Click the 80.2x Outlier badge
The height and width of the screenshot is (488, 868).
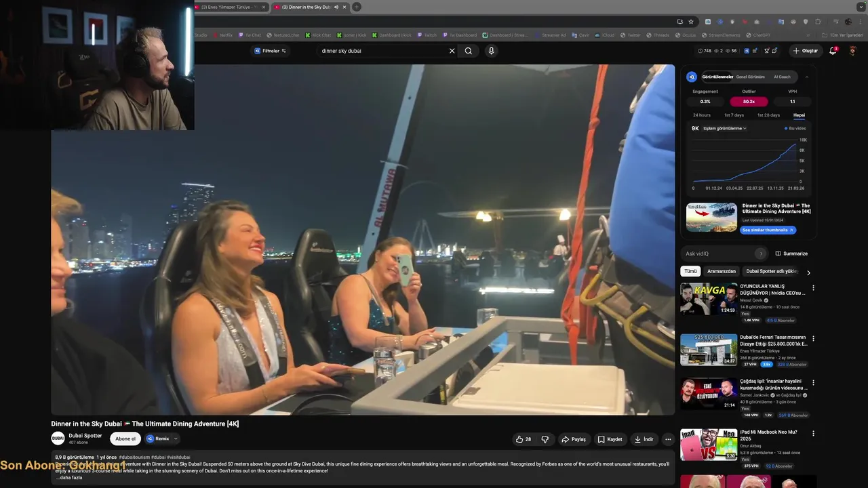pos(749,102)
